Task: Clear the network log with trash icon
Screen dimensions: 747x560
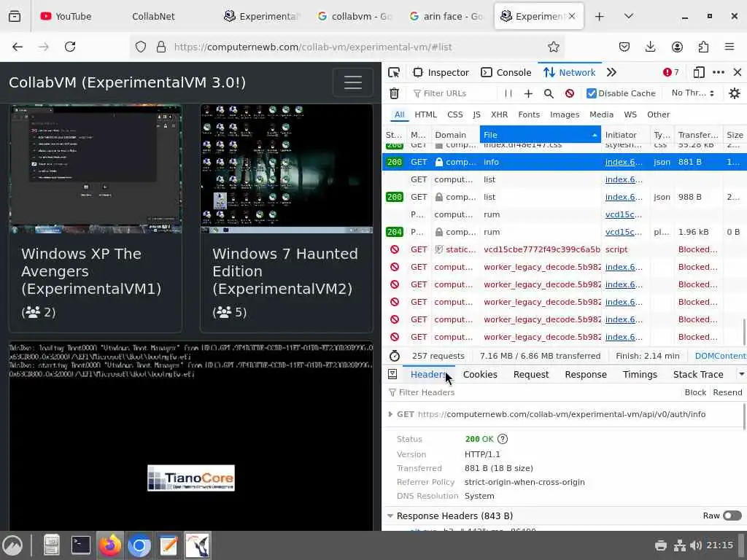Action: click(394, 93)
